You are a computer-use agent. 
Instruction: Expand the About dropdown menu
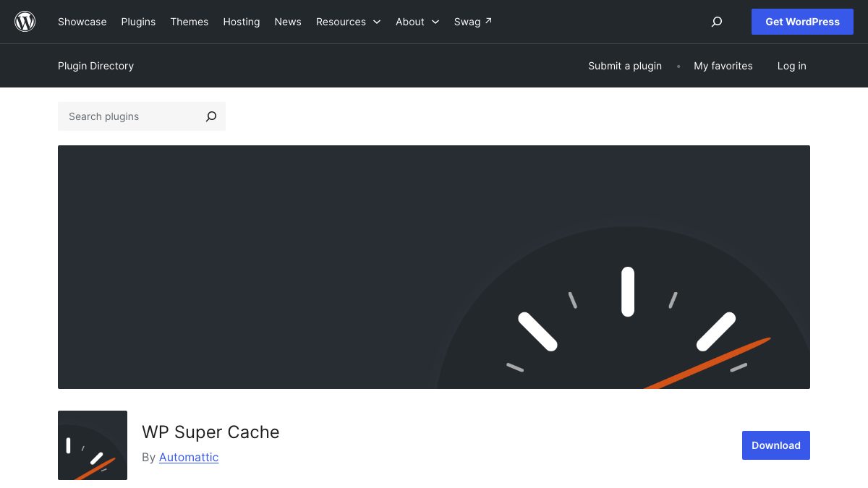[417, 22]
